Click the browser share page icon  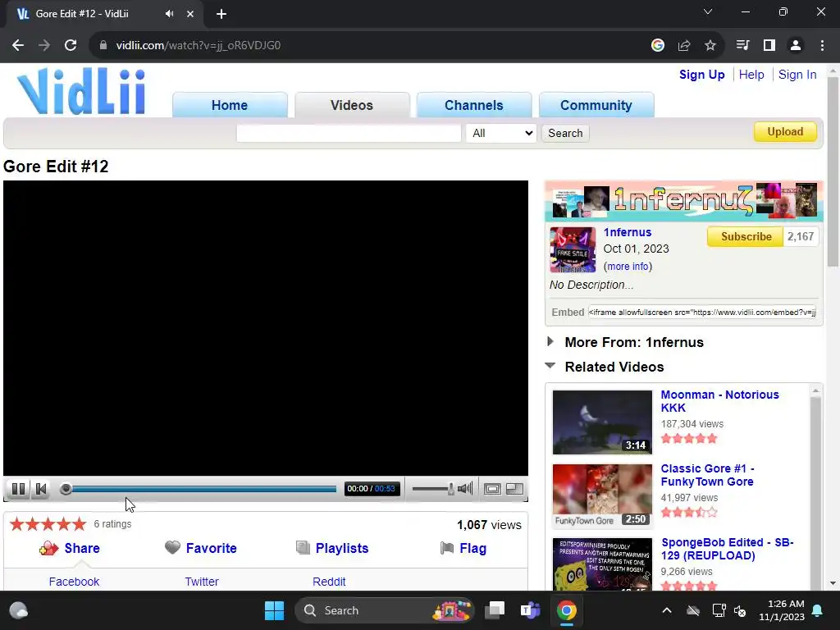(684, 46)
